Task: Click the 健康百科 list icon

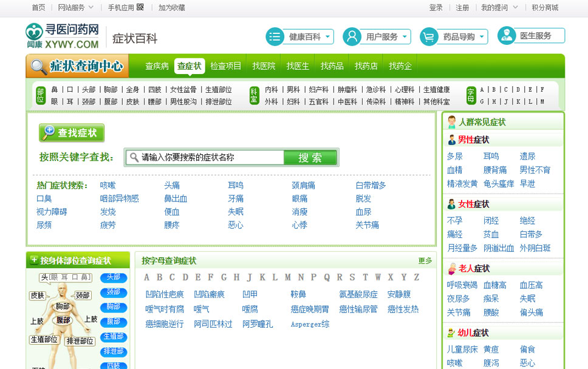Action: 275,36
